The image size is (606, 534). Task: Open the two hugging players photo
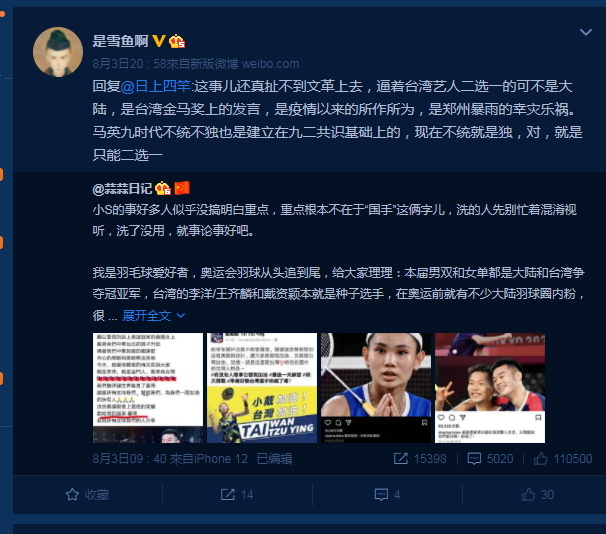[490, 388]
